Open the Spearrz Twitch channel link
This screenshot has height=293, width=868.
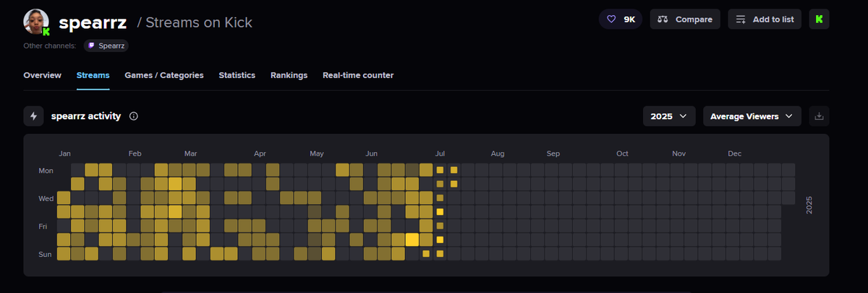click(x=106, y=46)
